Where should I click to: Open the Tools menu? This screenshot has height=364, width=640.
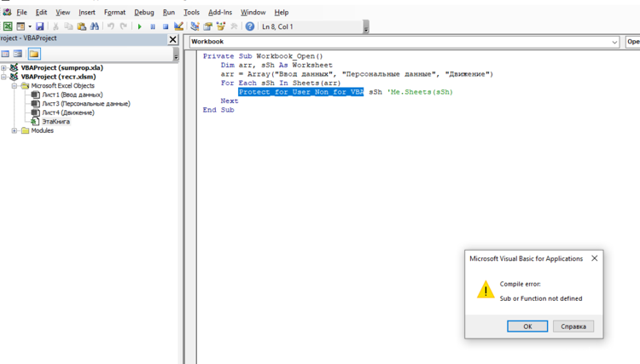(x=191, y=12)
